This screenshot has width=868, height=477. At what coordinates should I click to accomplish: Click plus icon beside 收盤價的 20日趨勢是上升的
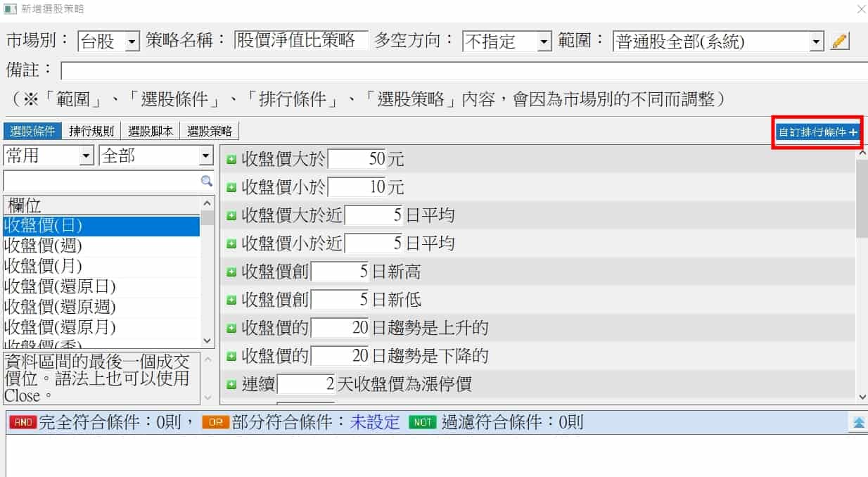[x=231, y=329]
